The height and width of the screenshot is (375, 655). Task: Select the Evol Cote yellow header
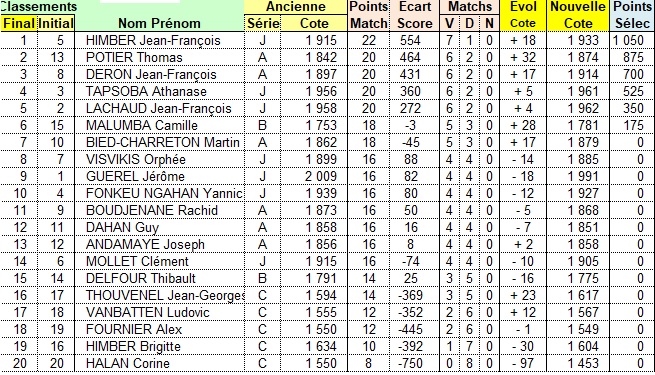click(x=523, y=15)
